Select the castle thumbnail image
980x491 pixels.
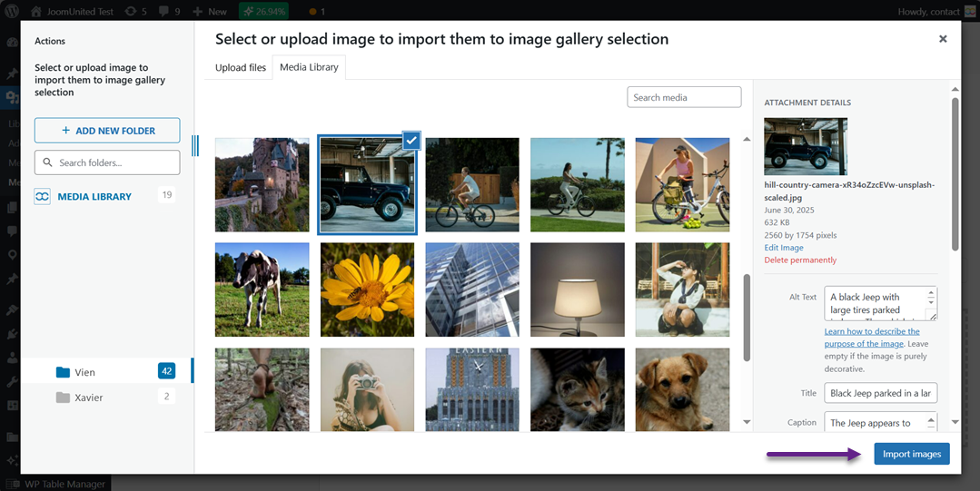tap(262, 184)
